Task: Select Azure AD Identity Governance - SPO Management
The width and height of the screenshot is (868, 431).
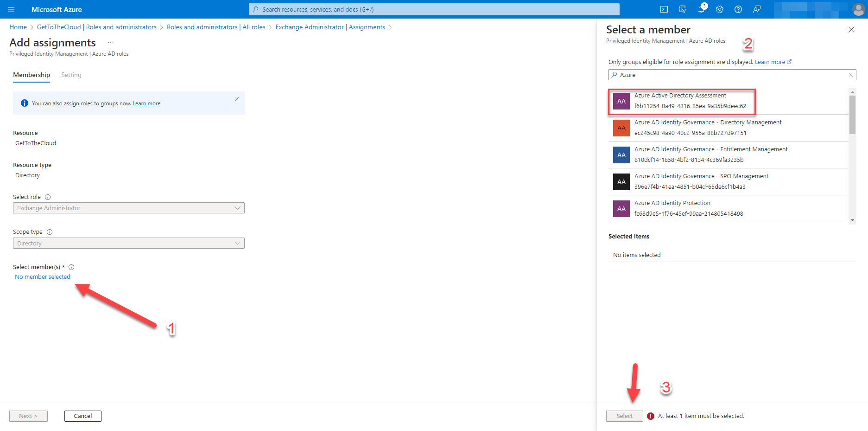Action: [729, 182]
